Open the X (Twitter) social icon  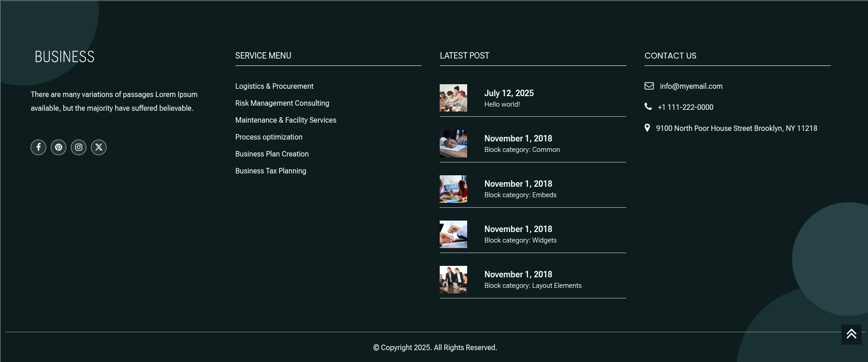[x=99, y=147]
